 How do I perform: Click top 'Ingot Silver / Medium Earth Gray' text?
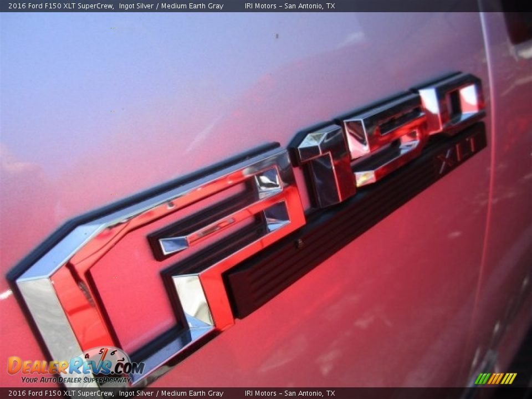pos(171,6)
